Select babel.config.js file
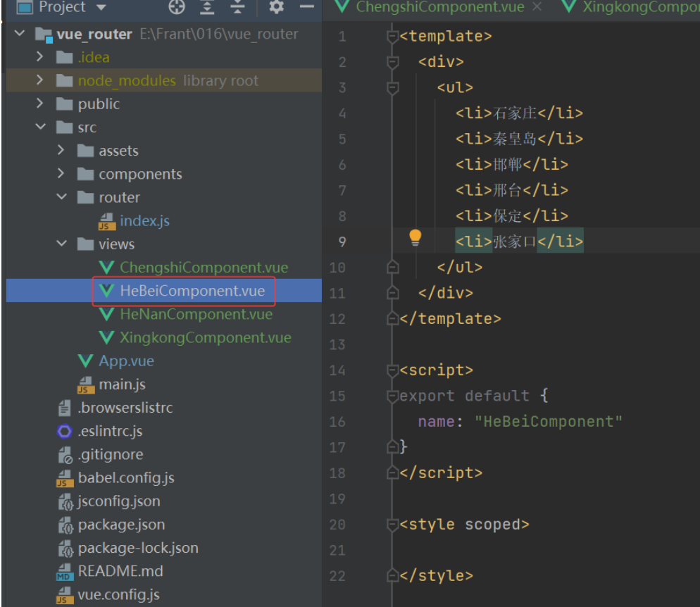 tap(126, 477)
